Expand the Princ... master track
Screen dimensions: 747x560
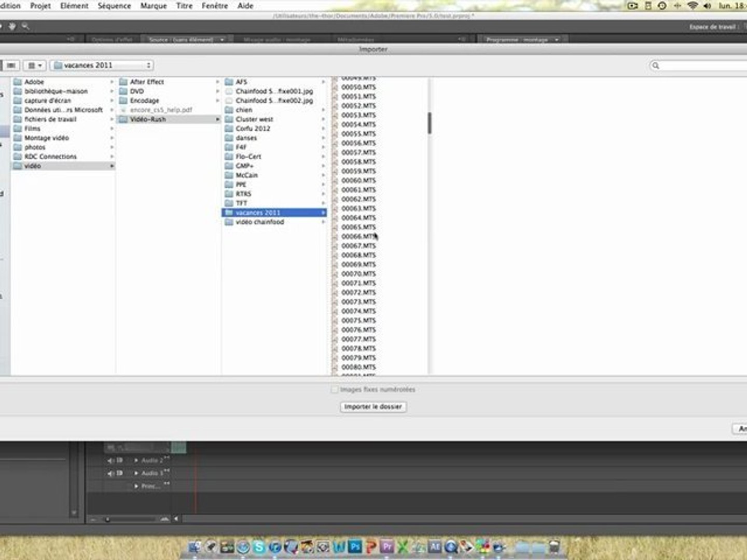tap(136, 486)
